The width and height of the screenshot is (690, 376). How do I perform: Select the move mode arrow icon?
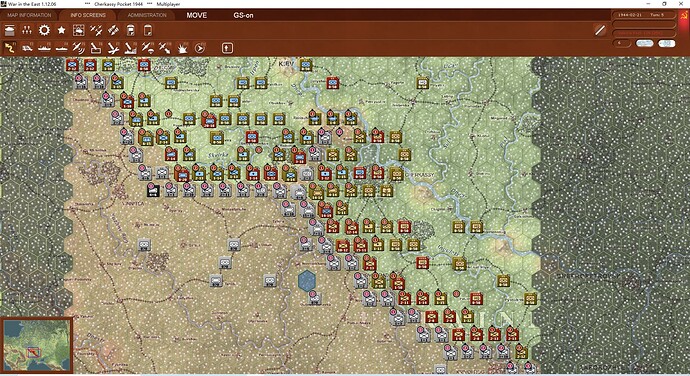[x=10, y=48]
